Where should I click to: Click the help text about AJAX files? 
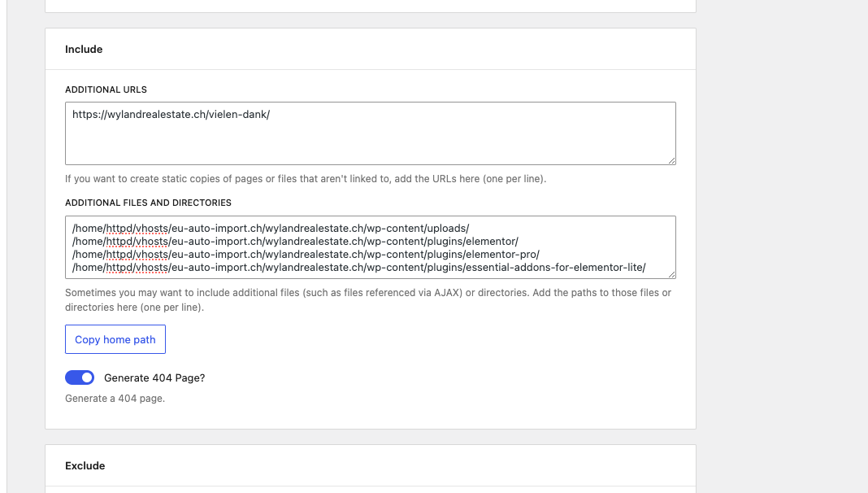point(367,293)
